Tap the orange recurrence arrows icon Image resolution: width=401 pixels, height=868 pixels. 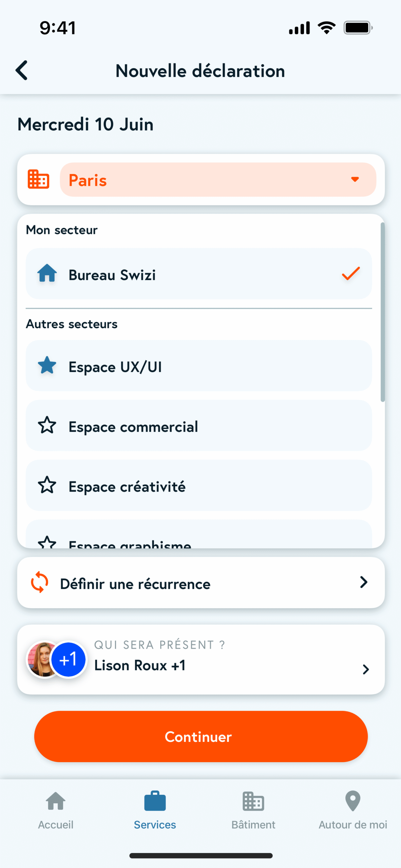40,583
